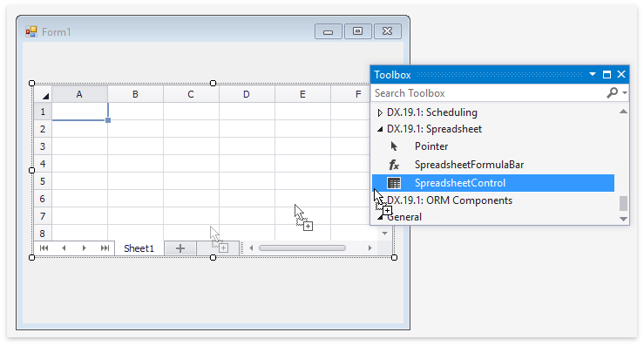Go to the next sheet tab arrow
Screen dimensions: 644x346
[84, 248]
